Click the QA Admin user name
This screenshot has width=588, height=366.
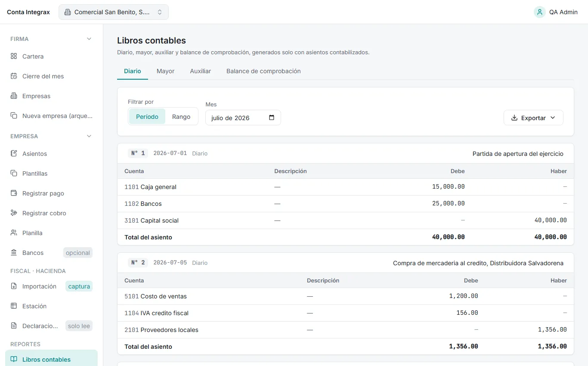[563, 12]
